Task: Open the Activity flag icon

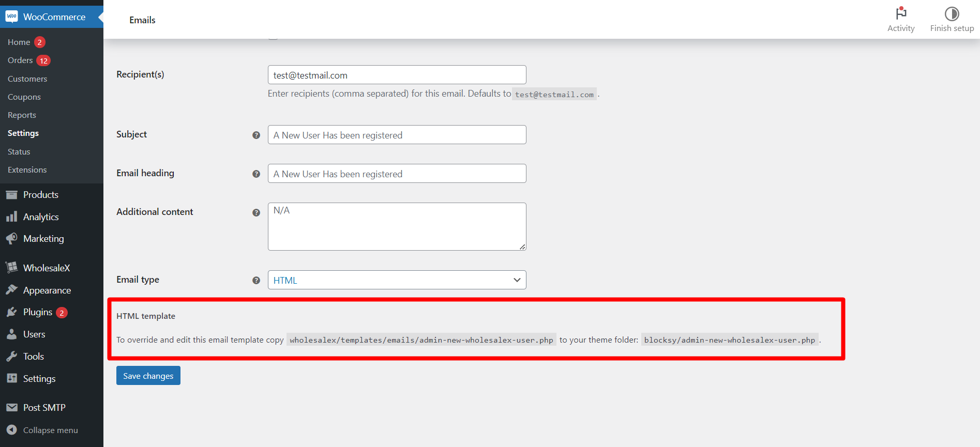Action: tap(901, 13)
